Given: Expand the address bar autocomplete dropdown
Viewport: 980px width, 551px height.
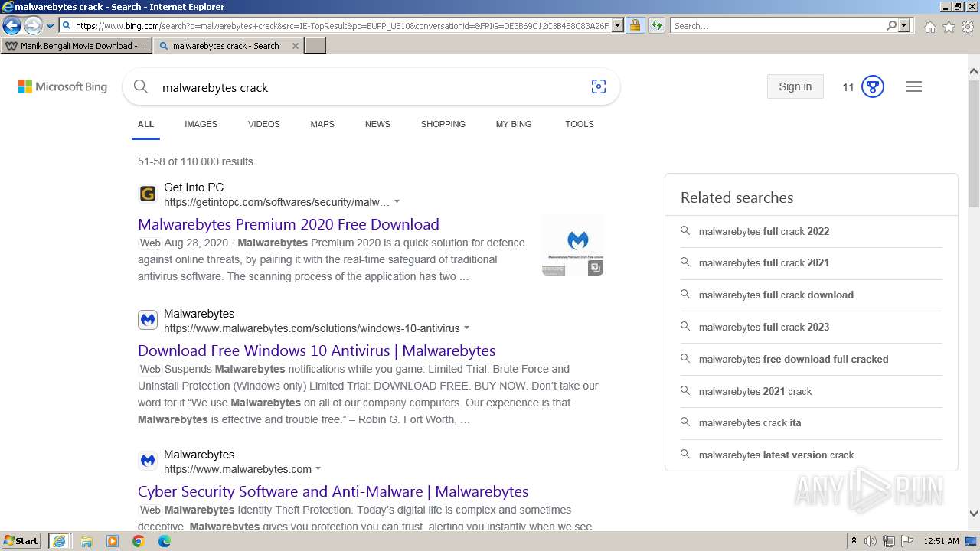Looking at the screenshot, I should [x=618, y=26].
